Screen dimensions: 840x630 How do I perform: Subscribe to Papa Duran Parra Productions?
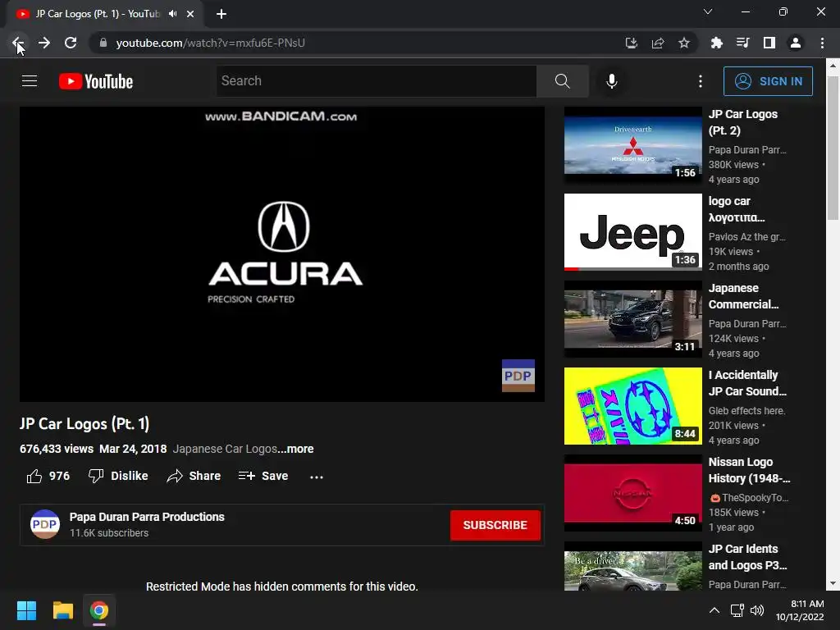(x=495, y=525)
